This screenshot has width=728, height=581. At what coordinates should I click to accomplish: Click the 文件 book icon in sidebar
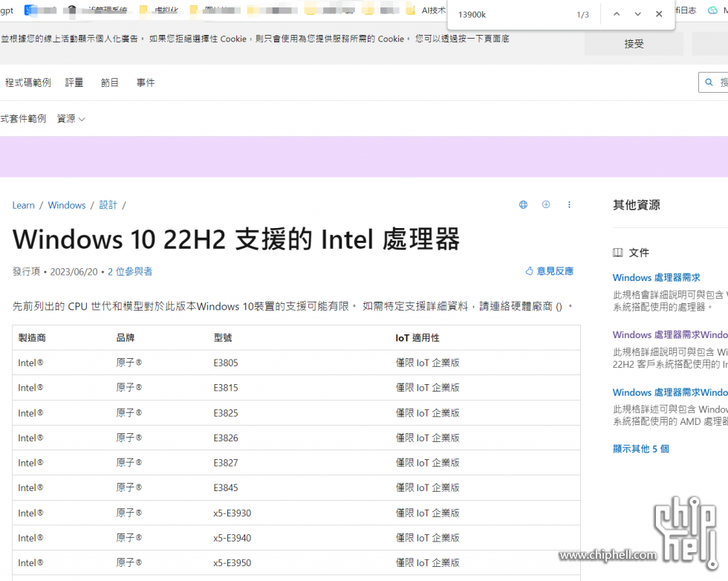(617, 253)
